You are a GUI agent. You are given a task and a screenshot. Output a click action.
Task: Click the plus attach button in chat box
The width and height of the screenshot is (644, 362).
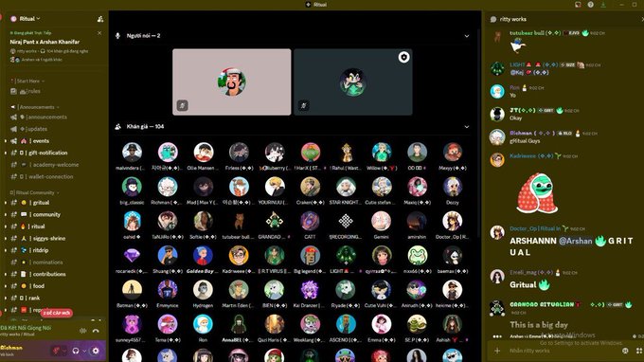497,351
